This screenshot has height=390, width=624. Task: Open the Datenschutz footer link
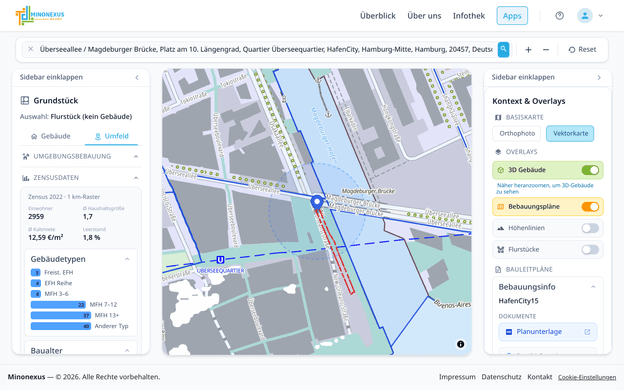tap(501, 377)
